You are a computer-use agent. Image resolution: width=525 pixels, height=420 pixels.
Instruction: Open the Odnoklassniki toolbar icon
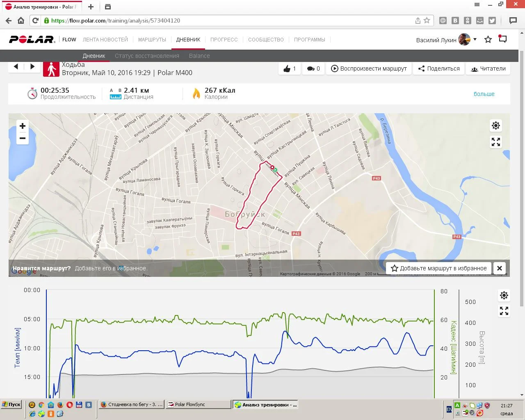[x=468, y=21]
